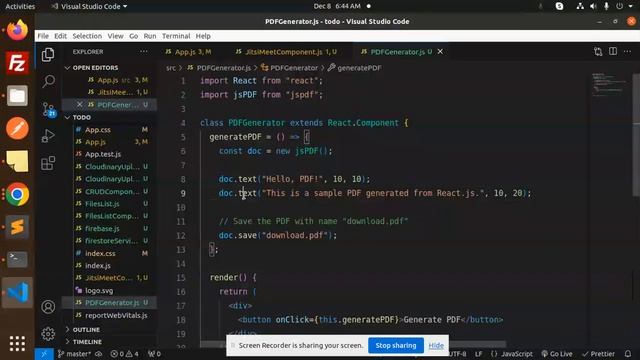Launch Google Chrome from the dock
Screen dimensions: 640x360
tap(17, 194)
